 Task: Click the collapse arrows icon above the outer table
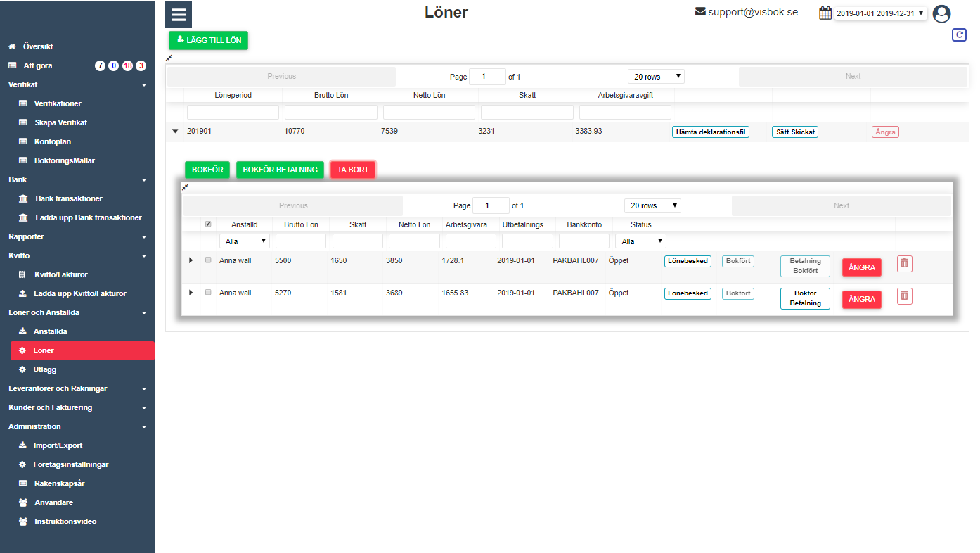click(169, 58)
